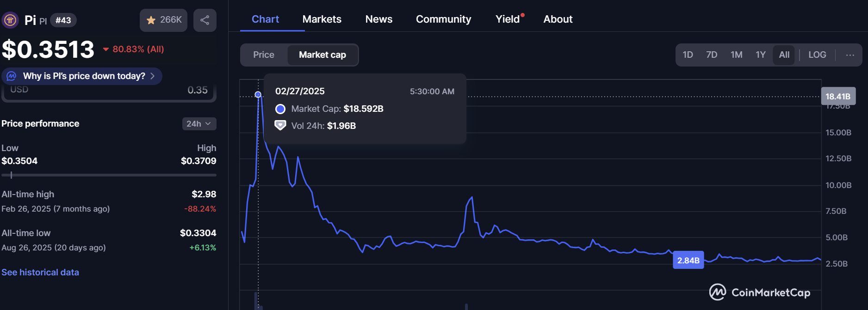Image resolution: width=868 pixels, height=310 pixels.
Task: Click the 12.50B axis label
Action: pyautogui.click(x=838, y=158)
